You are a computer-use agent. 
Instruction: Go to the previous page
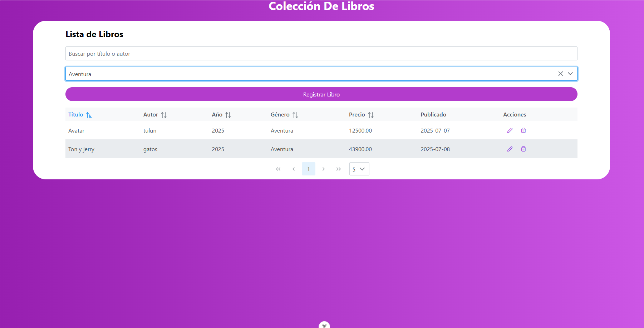point(294,169)
